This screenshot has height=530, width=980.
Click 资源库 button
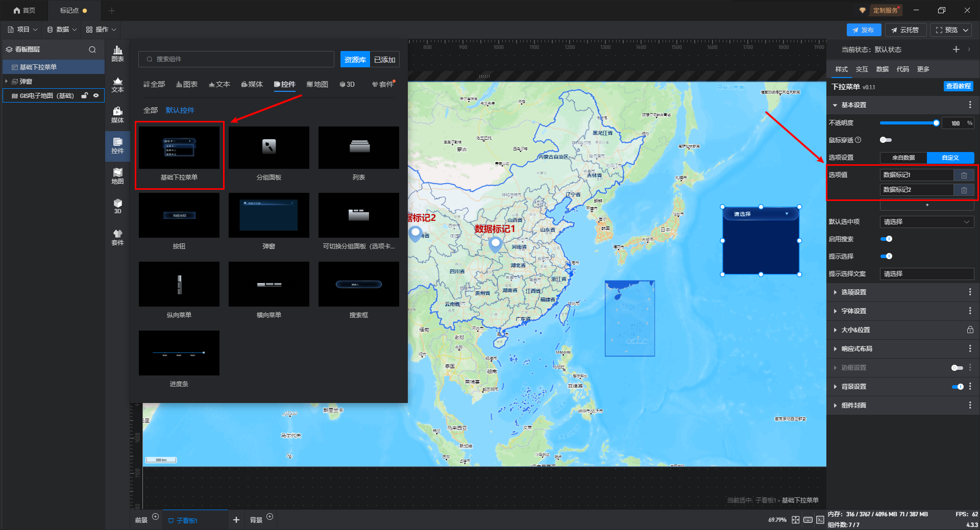point(355,59)
